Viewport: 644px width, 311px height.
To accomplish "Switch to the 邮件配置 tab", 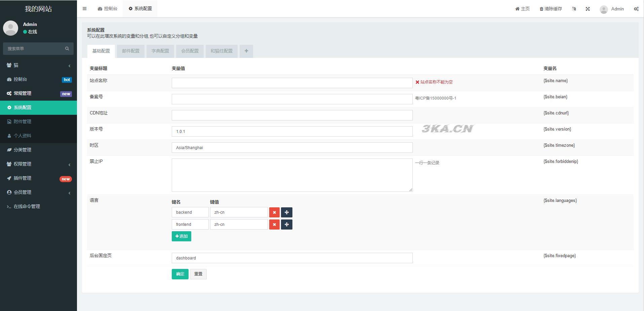I will click(x=131, y=51).
